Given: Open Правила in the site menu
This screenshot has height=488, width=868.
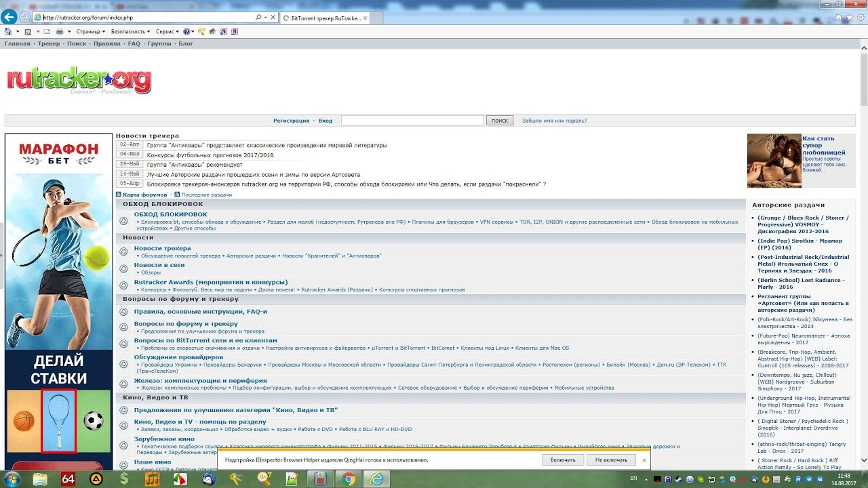Looking at the screenshot, I should (x=107, y=44).
